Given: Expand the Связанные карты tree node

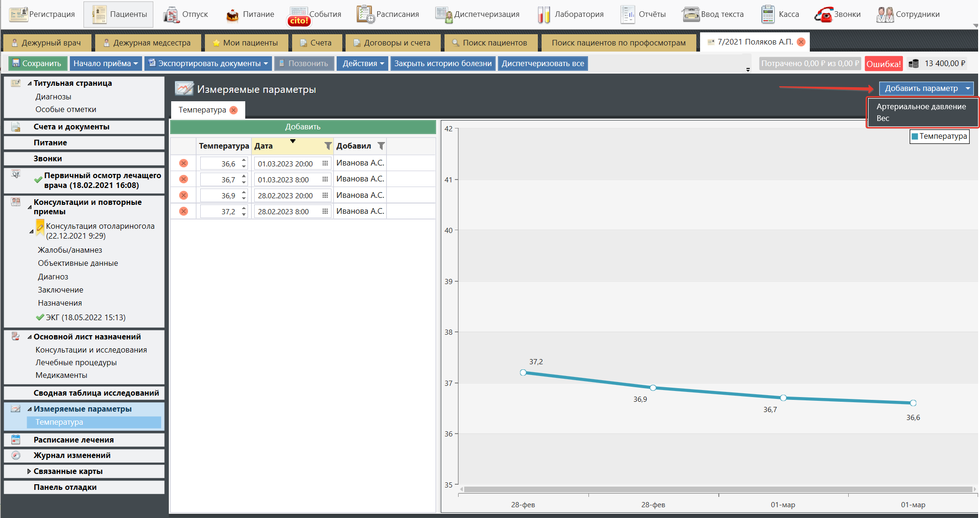Looking at the screenshot, I should coord(29,471).
